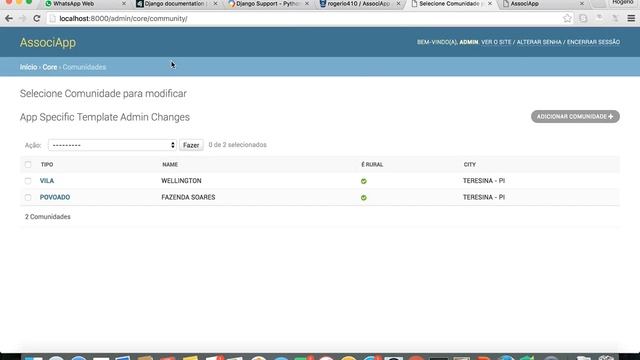Sort by the CITY column header
The height and width of the screenshot is (360, 640).
tap(469, 164)
